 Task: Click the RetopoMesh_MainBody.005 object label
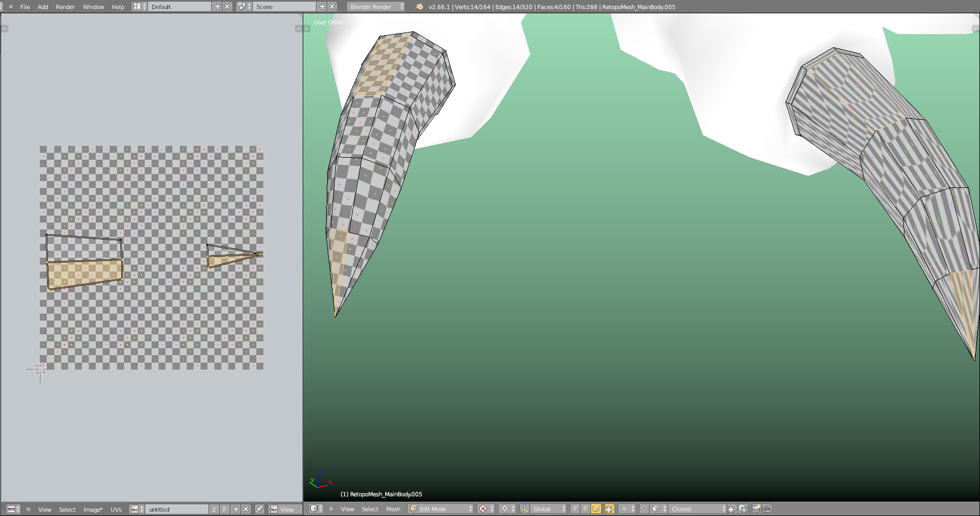[x=381, y=494]
